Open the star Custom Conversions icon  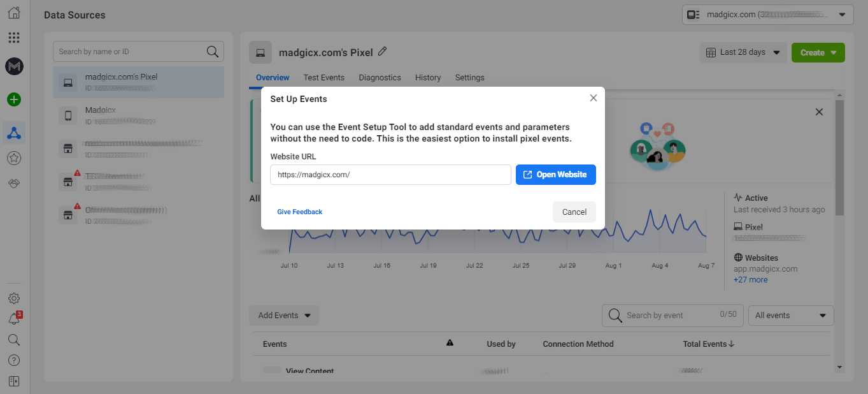point(14,158)
